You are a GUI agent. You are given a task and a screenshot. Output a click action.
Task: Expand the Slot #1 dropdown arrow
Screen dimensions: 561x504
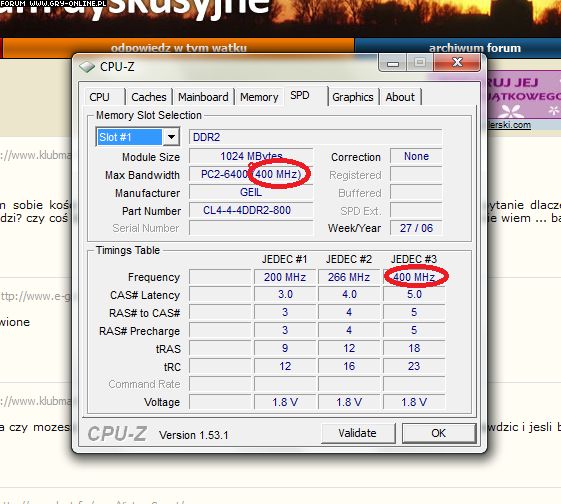coord(171,137)
